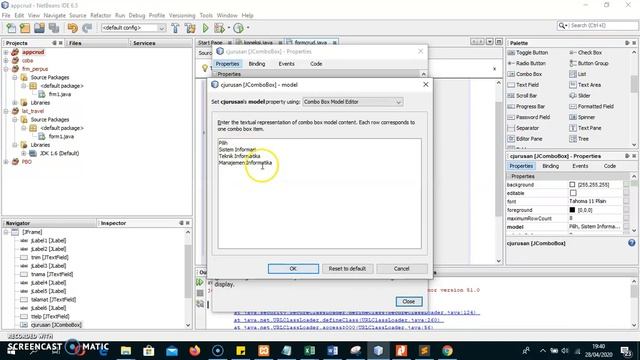The image size is (640, 360).
Task: Click OK in the model dialog
Action: 293,269
